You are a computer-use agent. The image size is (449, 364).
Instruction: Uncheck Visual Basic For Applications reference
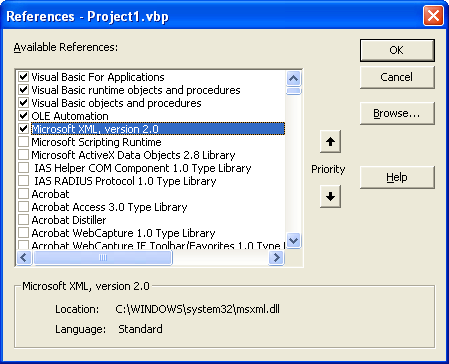[x=23, y=77]
